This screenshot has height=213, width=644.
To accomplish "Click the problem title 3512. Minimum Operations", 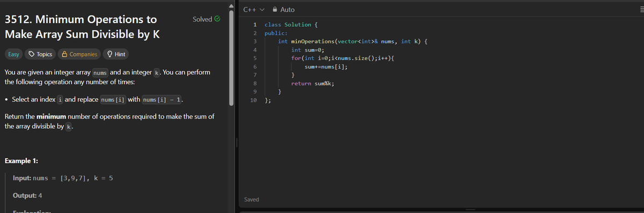I will (83, 27).
